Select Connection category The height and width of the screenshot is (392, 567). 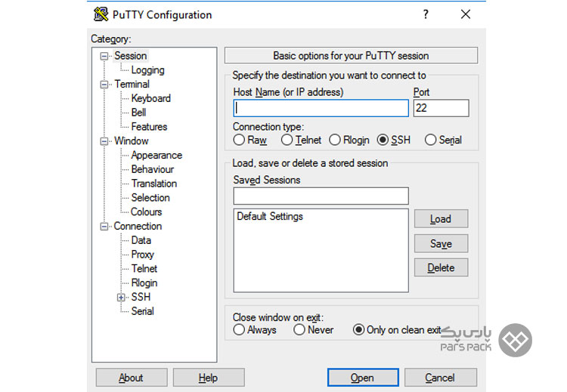[x=138, y=226]
